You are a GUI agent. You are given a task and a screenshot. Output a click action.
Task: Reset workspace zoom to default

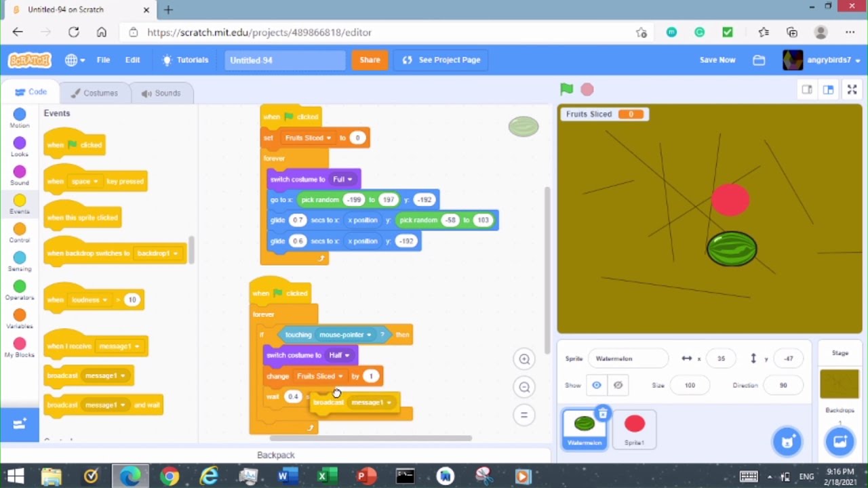524,415
